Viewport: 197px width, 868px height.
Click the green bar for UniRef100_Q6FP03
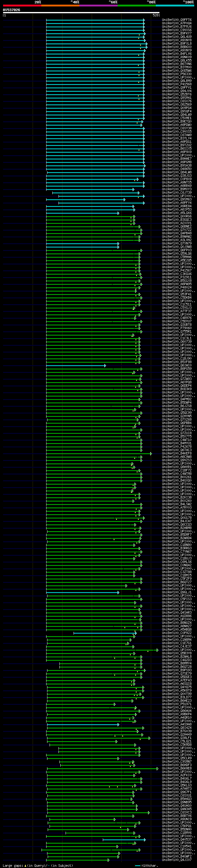point(94,250)
